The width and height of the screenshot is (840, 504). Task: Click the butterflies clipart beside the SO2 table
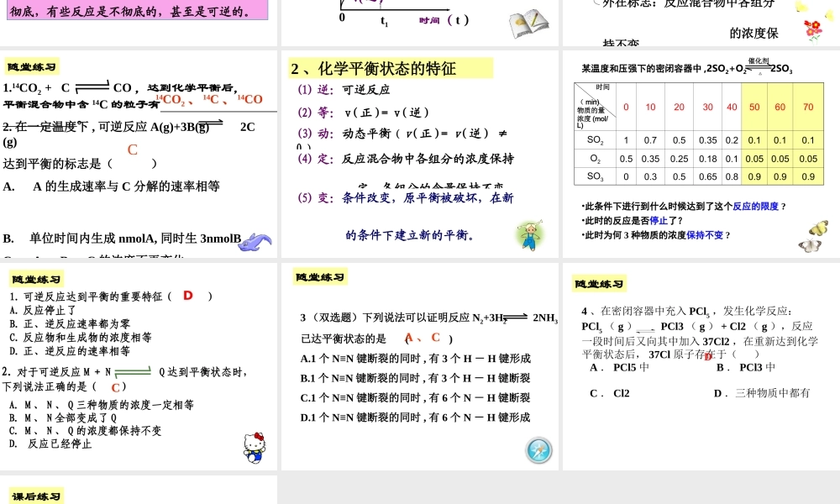814,237
